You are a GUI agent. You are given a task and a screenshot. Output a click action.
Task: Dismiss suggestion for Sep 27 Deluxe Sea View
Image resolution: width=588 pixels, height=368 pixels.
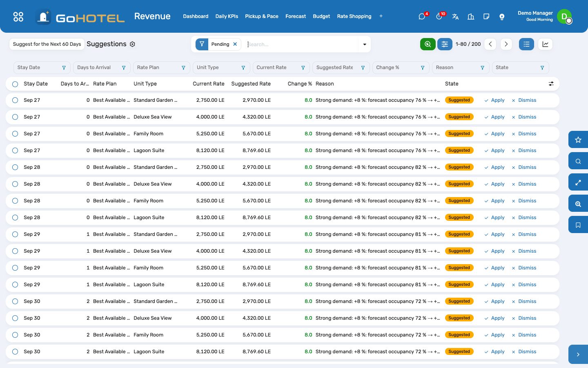pyautogui.click(x=524, y=117)
